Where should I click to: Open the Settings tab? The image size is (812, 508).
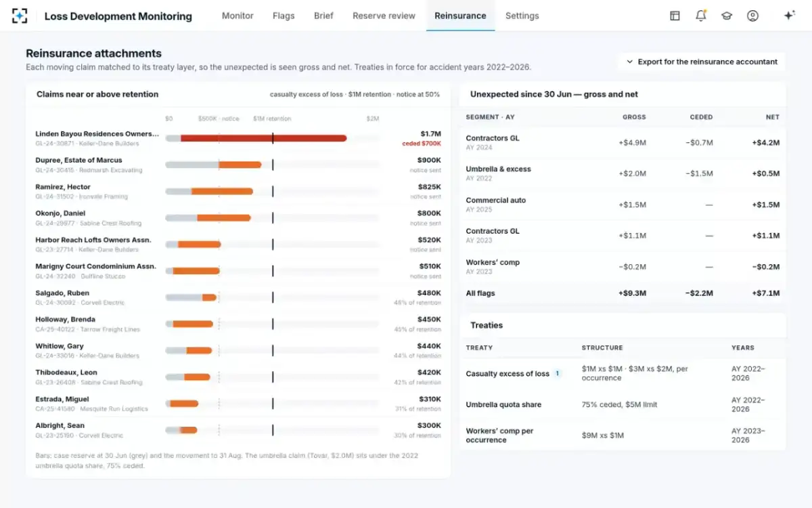coord(522,16)
